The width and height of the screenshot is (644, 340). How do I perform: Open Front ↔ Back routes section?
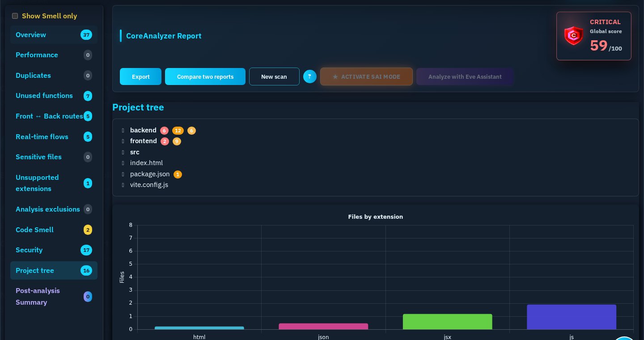click(54, 116)
